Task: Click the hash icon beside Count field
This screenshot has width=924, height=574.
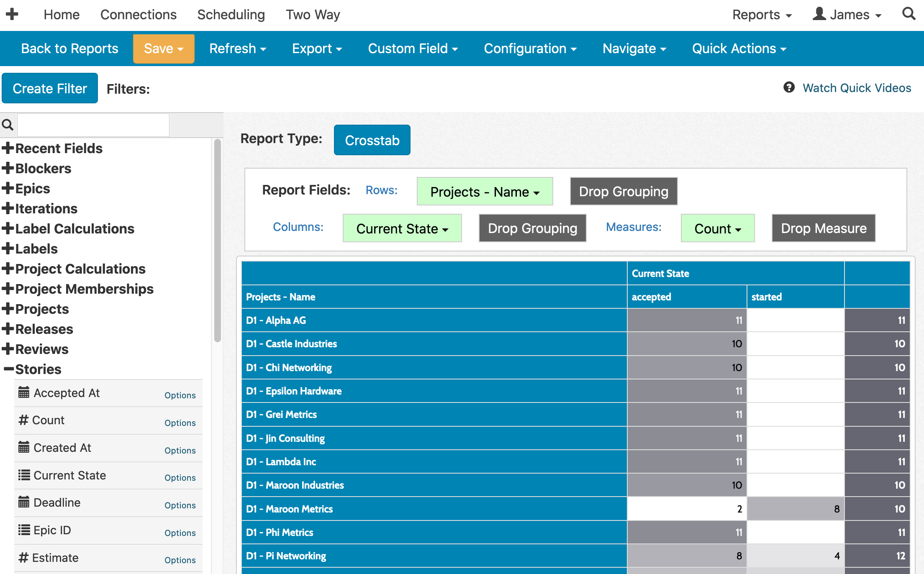Action: coord(23,420)
